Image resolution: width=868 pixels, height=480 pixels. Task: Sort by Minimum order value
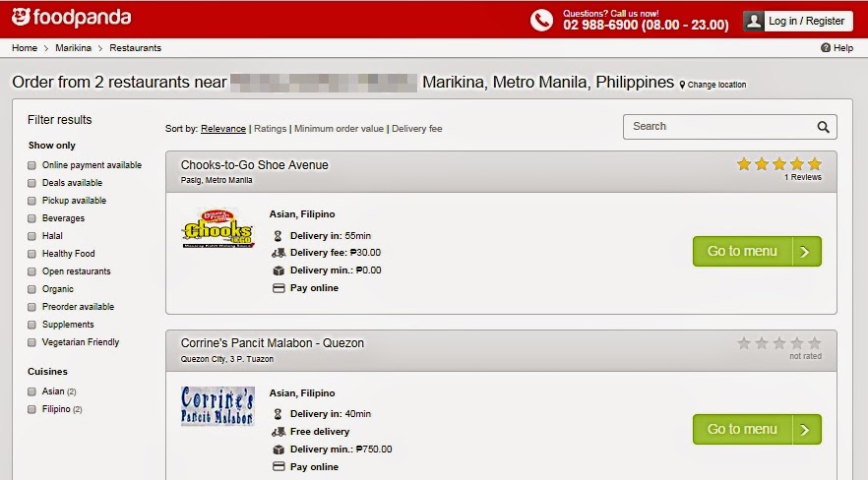point(339,128)
